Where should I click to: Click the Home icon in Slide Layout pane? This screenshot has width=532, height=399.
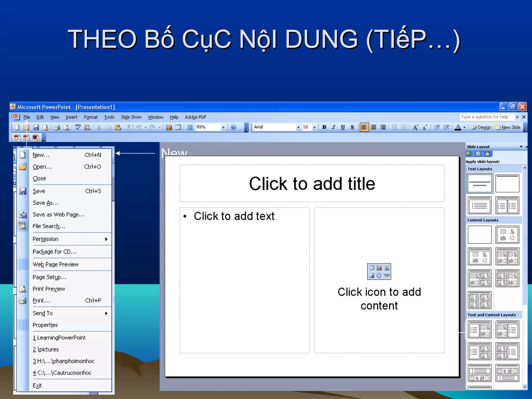[x=488, y=154]
